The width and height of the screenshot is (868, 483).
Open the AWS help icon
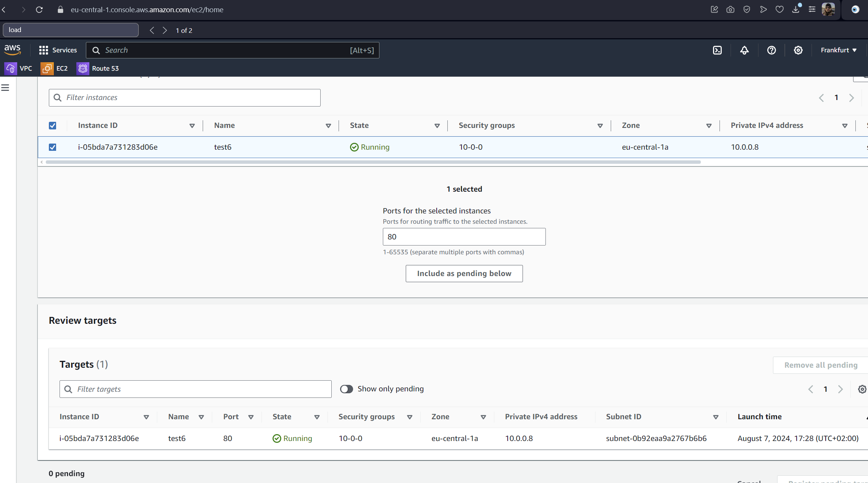(771, 50)
